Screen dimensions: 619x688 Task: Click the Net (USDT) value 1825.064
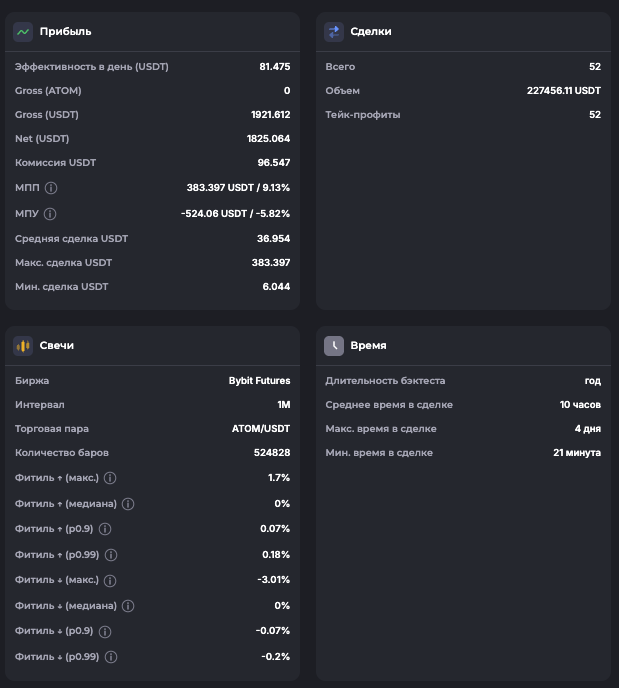coord(268,139)
